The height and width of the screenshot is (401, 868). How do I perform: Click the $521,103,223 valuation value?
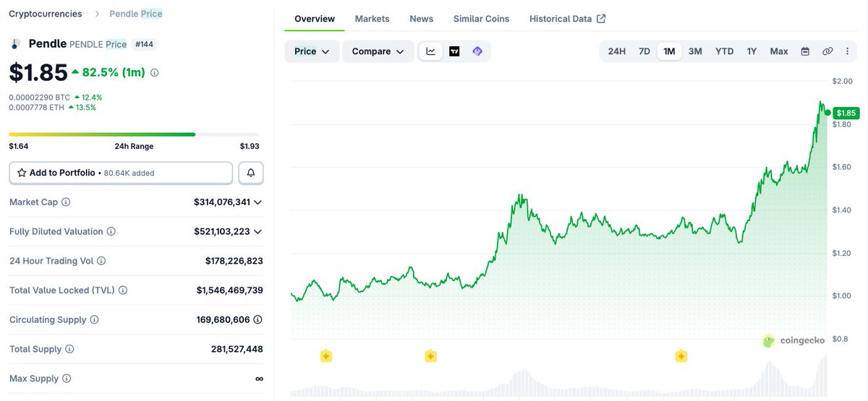point(222,232)
